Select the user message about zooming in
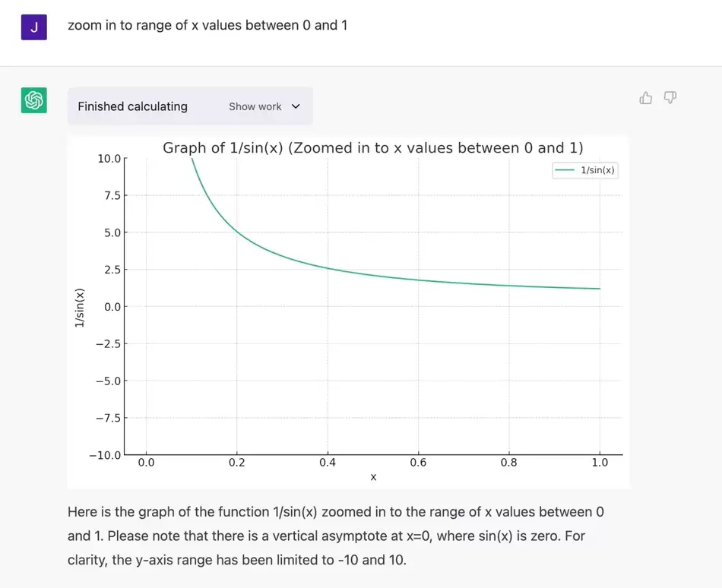 [x=207, y=25]
